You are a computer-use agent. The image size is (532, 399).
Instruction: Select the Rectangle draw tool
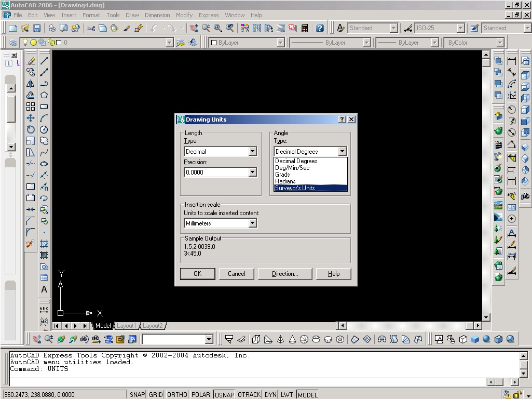pyautogui.click(x=44, y=107)
